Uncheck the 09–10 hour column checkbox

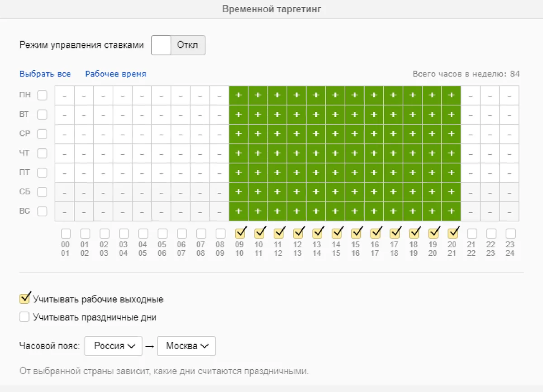tap(240, 234)
